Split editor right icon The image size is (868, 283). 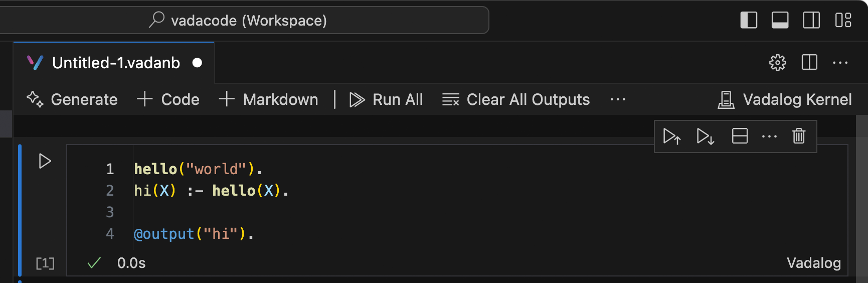809,63
